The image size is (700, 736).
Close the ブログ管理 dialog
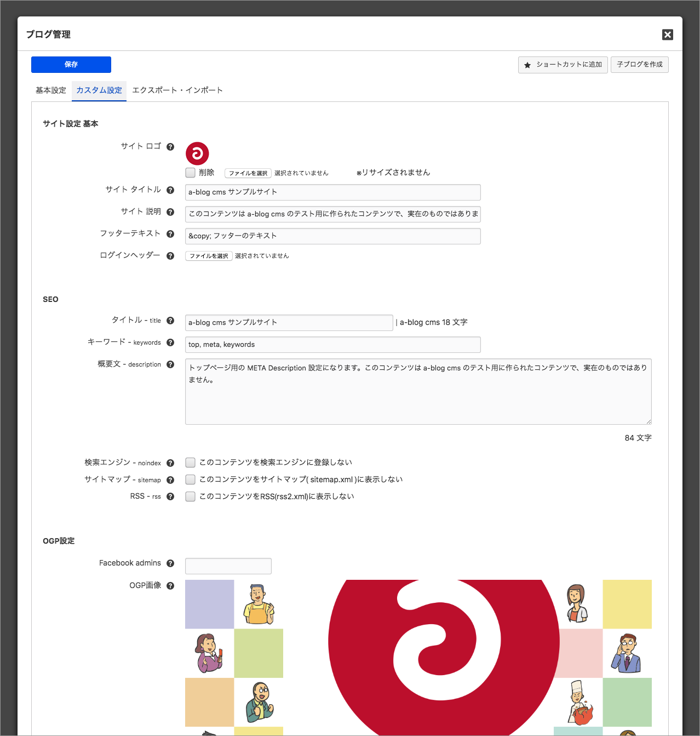[x=667, y=35]
